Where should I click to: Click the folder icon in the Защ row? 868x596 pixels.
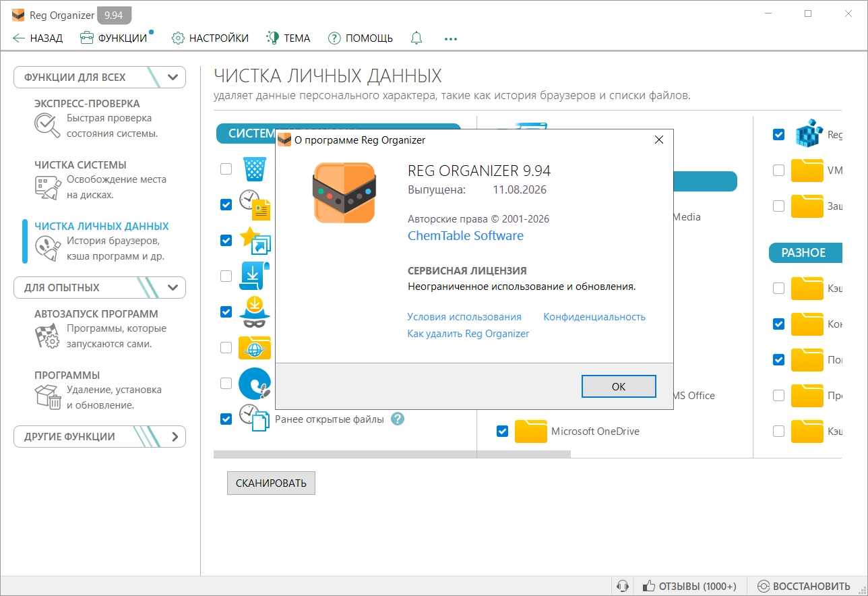[x=807, y=206]
